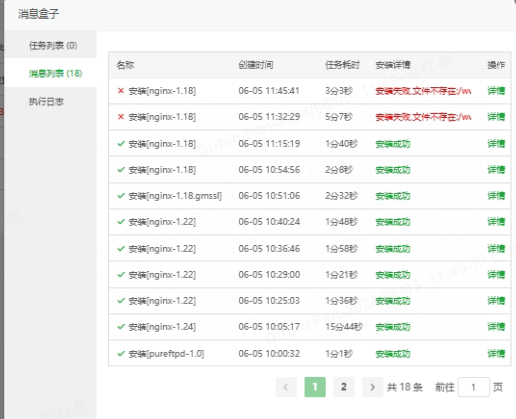Click the 共 18 条 total count
516x419 pixels.
(405, 387)
